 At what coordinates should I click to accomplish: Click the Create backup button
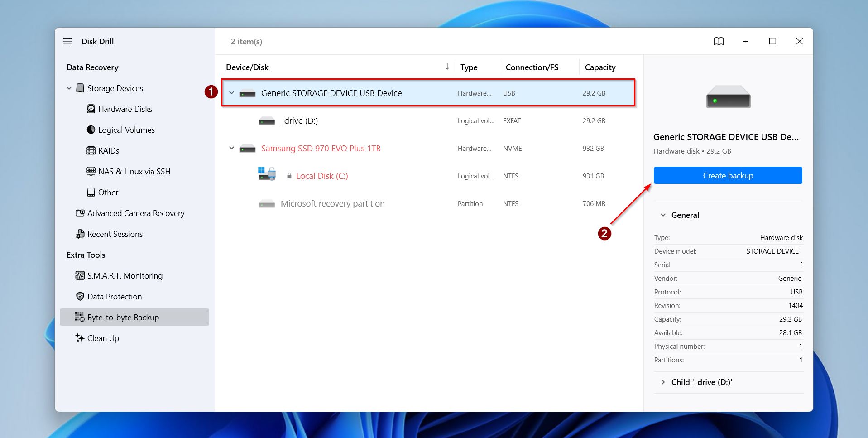727,175
